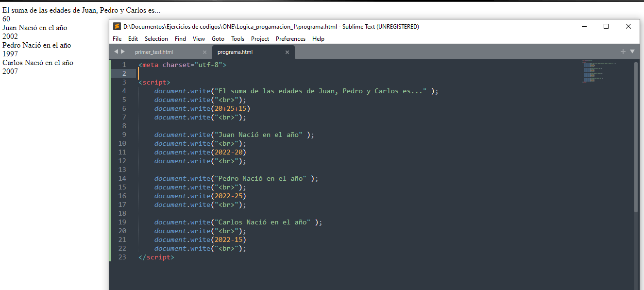Click the minimap code preview

pos(599,72)
